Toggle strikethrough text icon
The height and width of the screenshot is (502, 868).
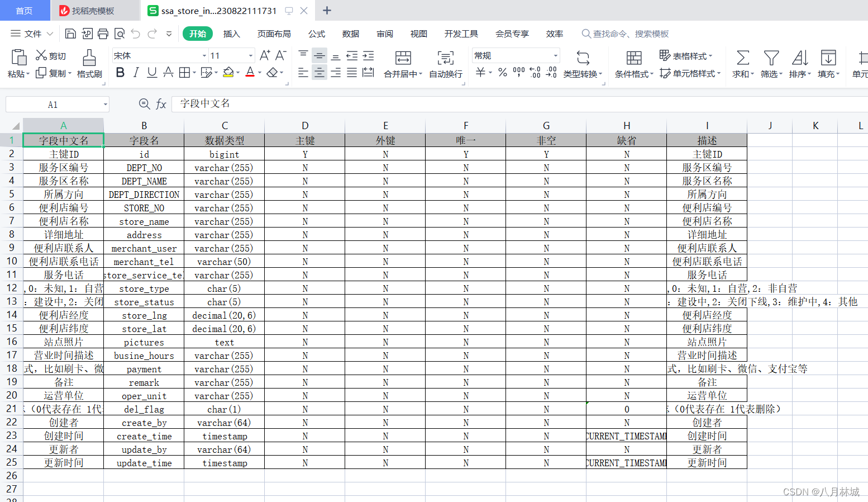tap(168, 72)
